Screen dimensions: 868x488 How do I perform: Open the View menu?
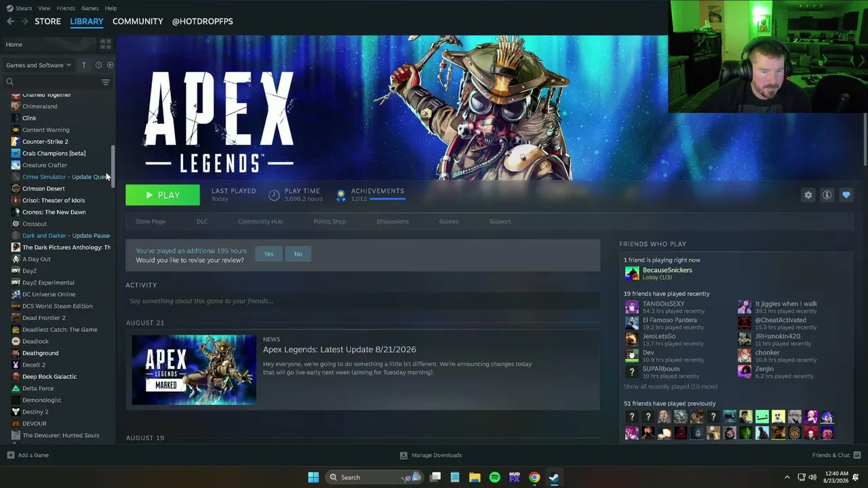(x=44, y=8)
